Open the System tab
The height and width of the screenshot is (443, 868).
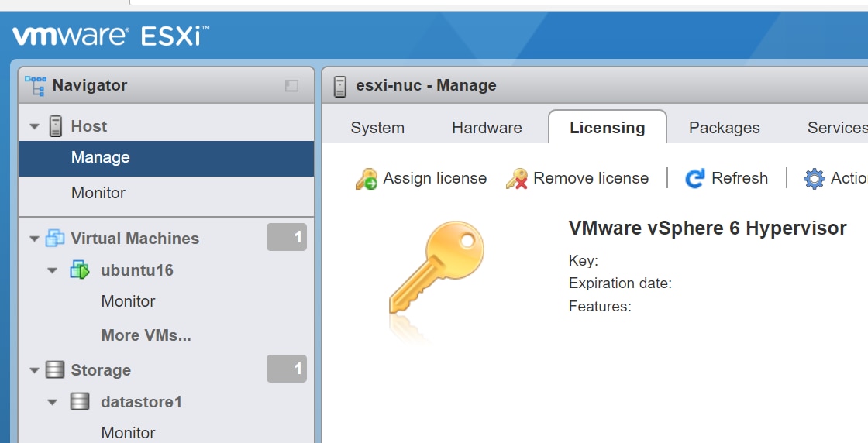[377, 128]
